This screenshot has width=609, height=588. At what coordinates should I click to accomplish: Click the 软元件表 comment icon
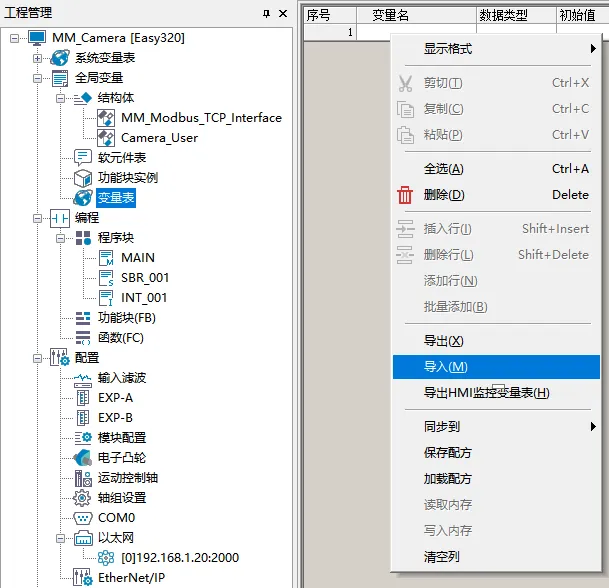(83, 158)
